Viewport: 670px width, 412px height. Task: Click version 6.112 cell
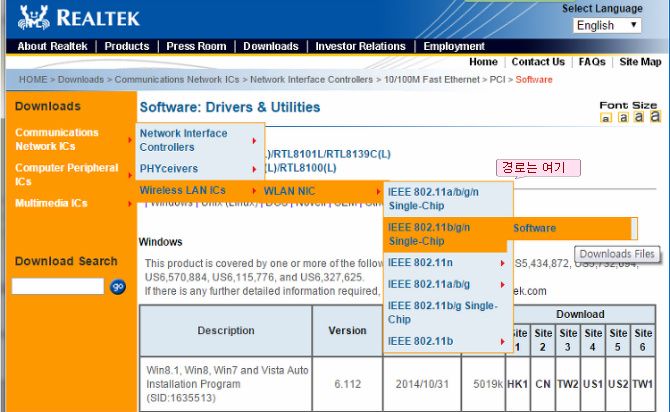[347, 384]
